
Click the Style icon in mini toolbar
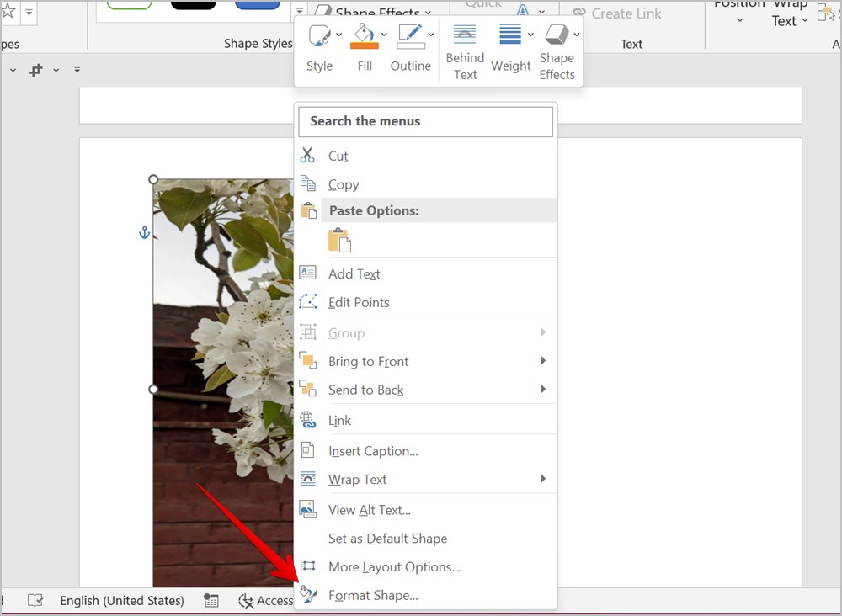click(x=319, y=36)
